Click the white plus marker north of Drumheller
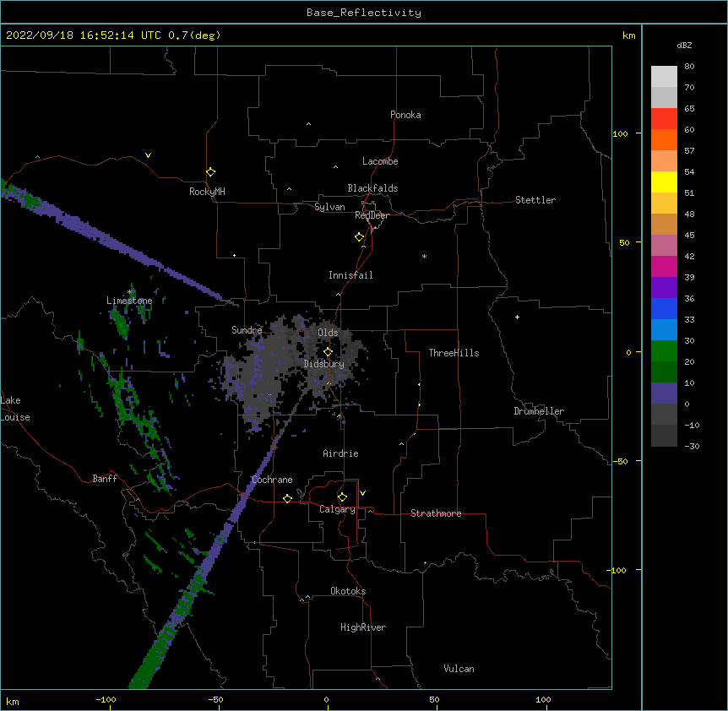 [517, 317]
